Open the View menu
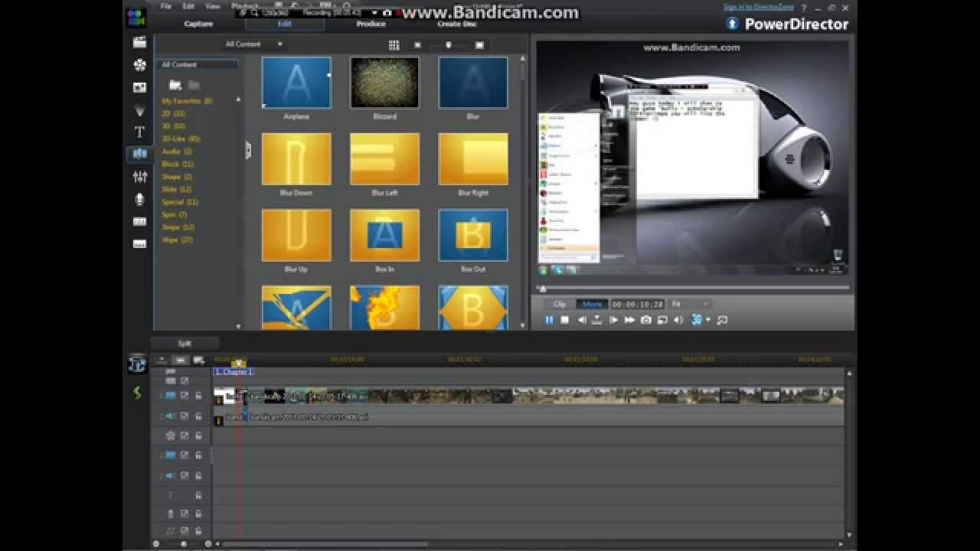980x551 pixels. [x=211, y=6]
